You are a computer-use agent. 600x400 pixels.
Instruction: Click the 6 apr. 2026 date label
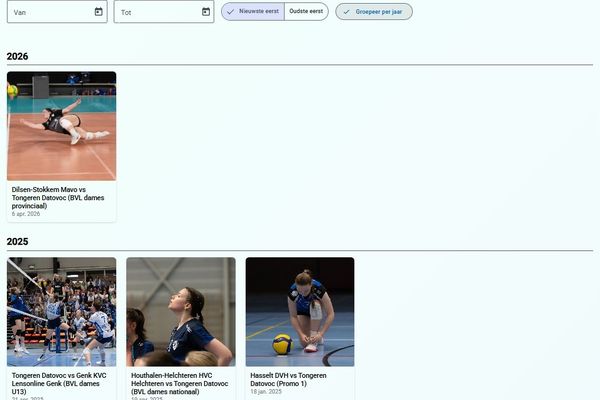click(x=26, y=214)
